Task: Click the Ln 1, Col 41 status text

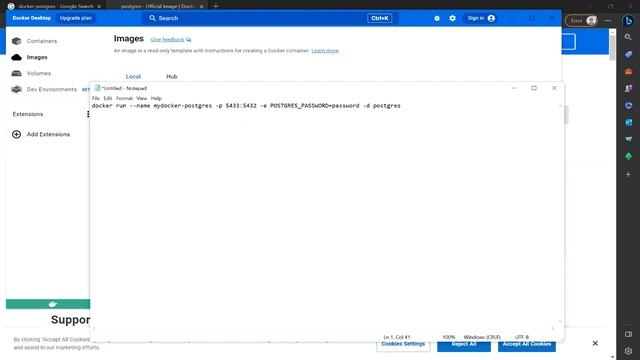Action: point(397,337)
